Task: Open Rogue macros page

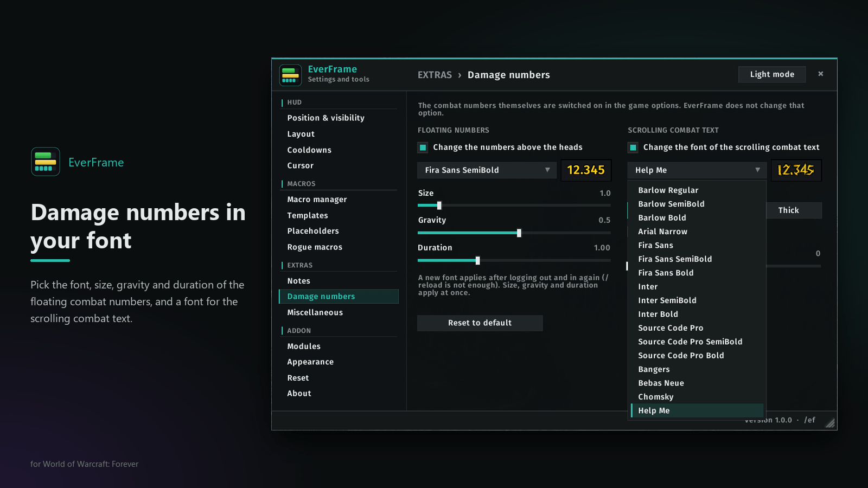Action: pos(339,247)
